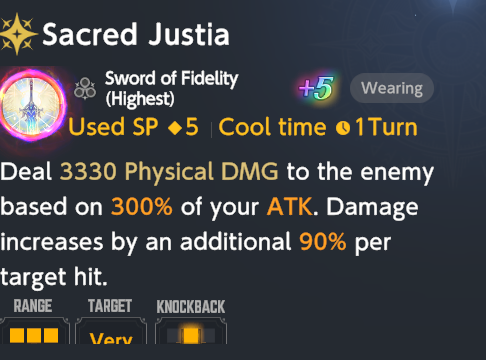
Task: Click the gray clover class icon
Action: tap(85, 89)
